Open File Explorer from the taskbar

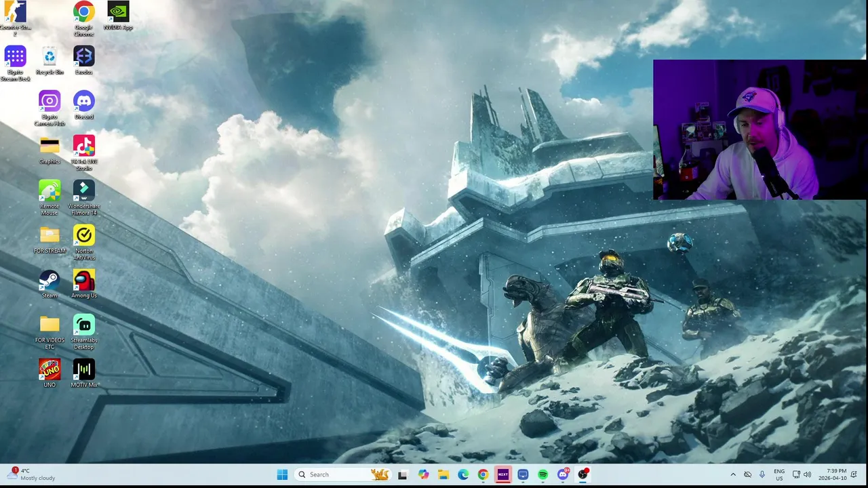click(443, 474)
